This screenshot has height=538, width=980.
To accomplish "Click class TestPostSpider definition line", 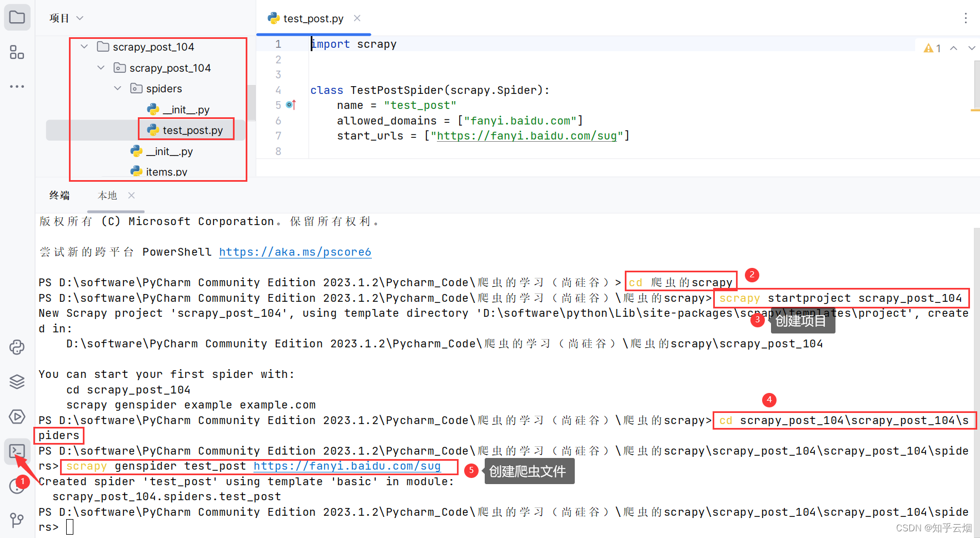I will pyautogui.click(x=430, y=90).
